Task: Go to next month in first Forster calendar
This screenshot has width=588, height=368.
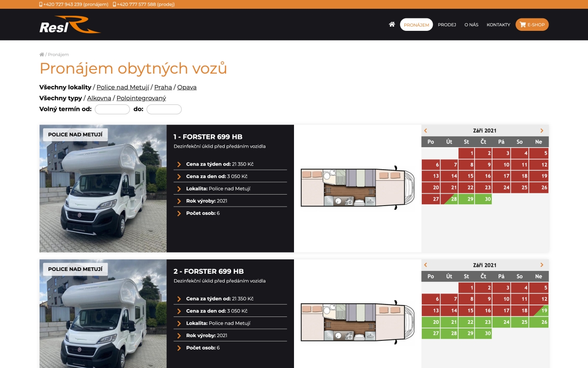Action: (542, 131)
